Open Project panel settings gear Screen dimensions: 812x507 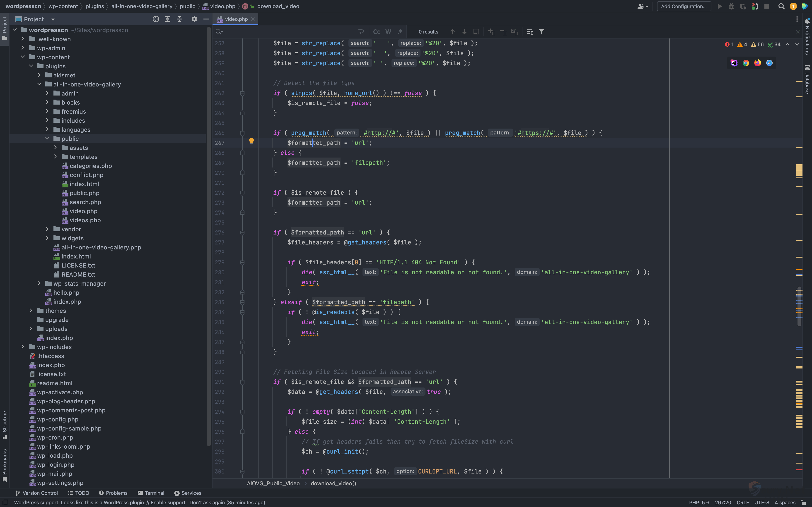[194, 19]
